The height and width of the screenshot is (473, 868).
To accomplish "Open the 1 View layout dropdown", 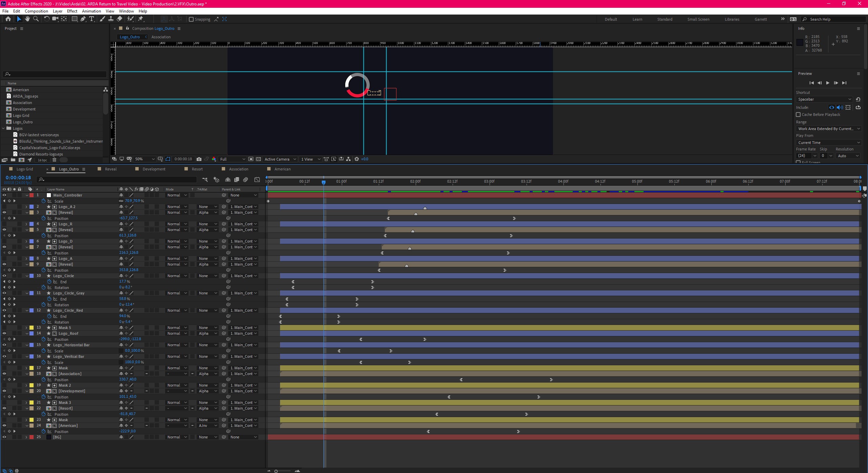I will (x=311, y=159).
